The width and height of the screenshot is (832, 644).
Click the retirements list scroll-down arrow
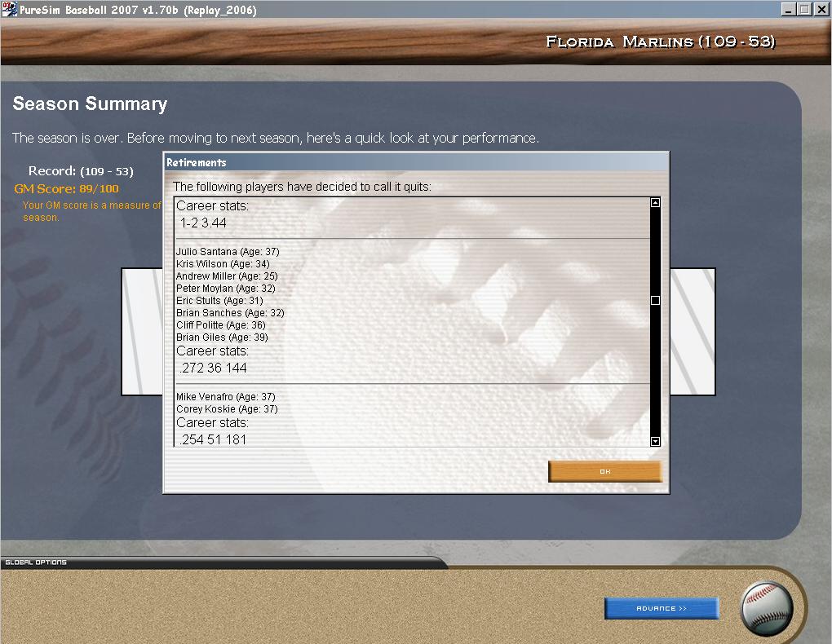tap(655, 441)
